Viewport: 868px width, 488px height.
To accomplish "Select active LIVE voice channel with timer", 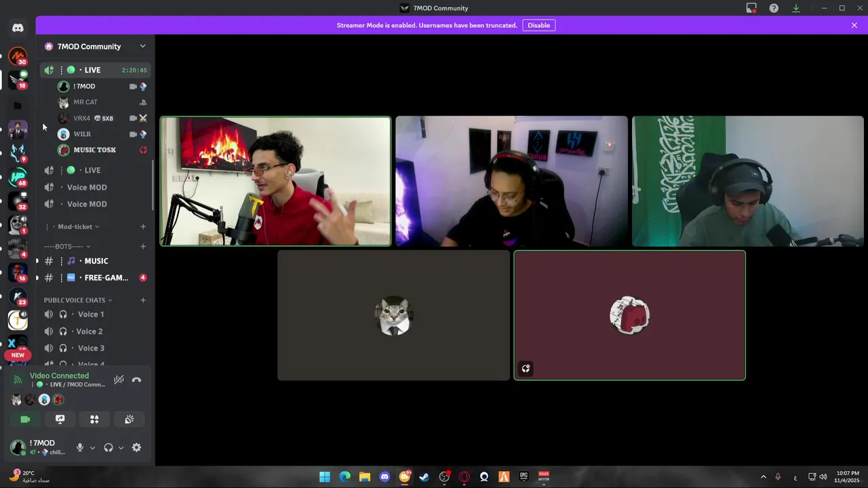I will 95,70.
